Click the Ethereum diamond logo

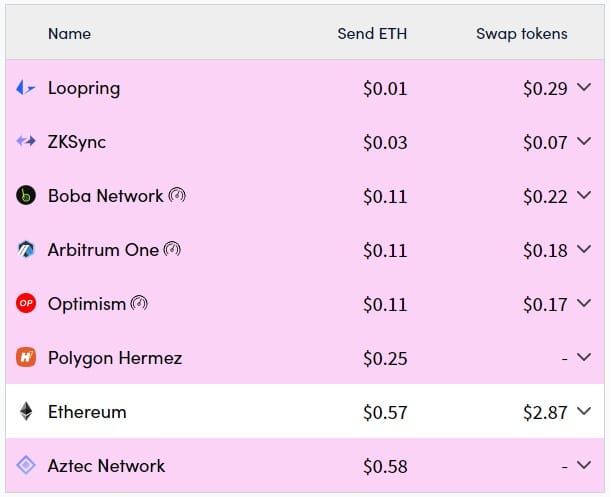(x=26, y=411)
